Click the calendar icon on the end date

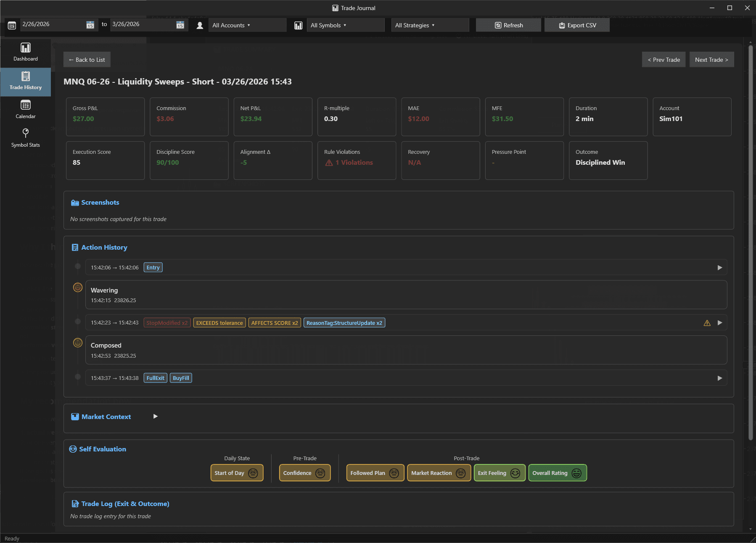[180, 25]
